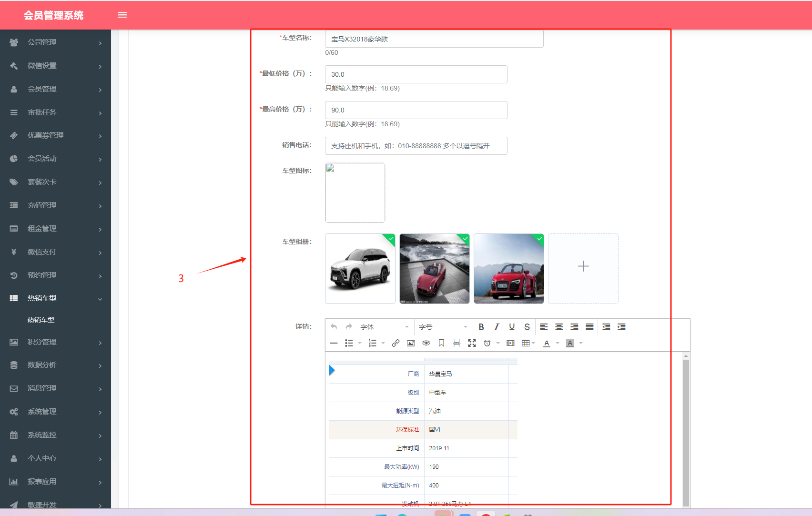812x516 pixels.
Task: Center-align text in the editor
Action: 559,327
